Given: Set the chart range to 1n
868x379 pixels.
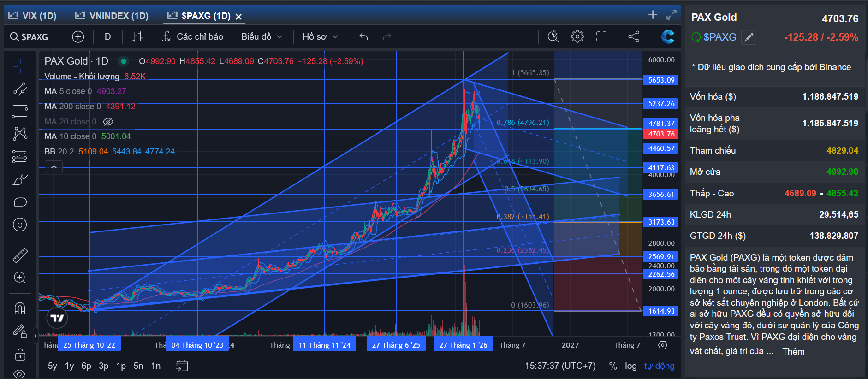Looking at the screenshot, I should (156, 366).
